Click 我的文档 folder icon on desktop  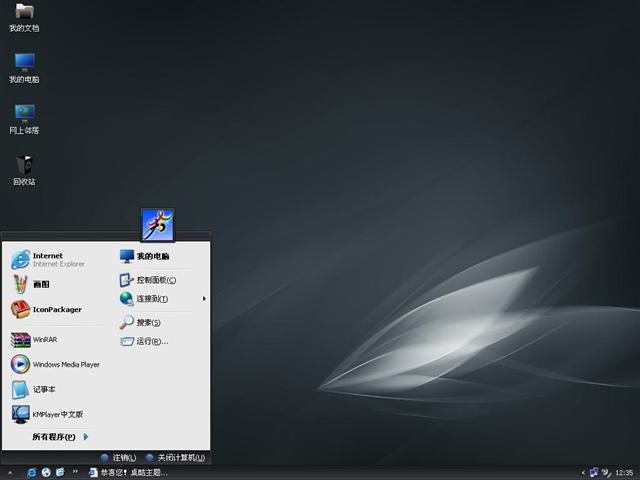[x=24, y=15]
